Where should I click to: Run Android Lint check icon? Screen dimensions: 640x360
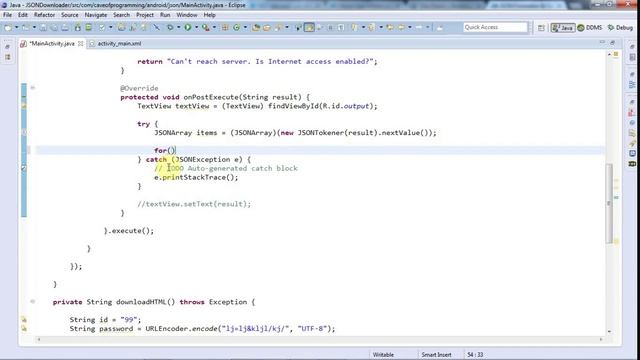[x=102, y=27]
